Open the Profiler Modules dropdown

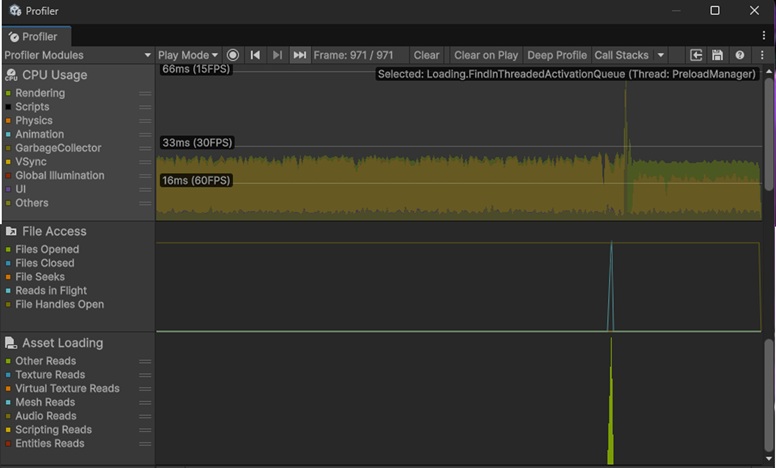click(78, 55)
